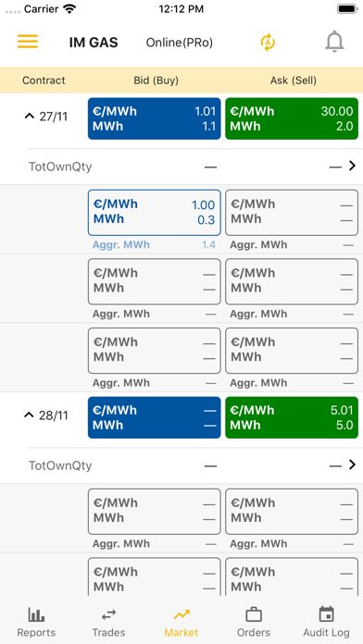Image resolution: width=363 pixels, height=644 pixels.
Task: Tap the 27/11 best bid 1.01 tile
Action: [x=154, y=118]
